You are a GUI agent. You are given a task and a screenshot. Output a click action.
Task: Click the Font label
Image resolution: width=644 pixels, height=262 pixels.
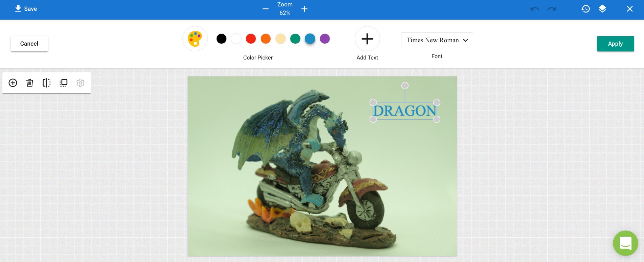click(437, 56)
